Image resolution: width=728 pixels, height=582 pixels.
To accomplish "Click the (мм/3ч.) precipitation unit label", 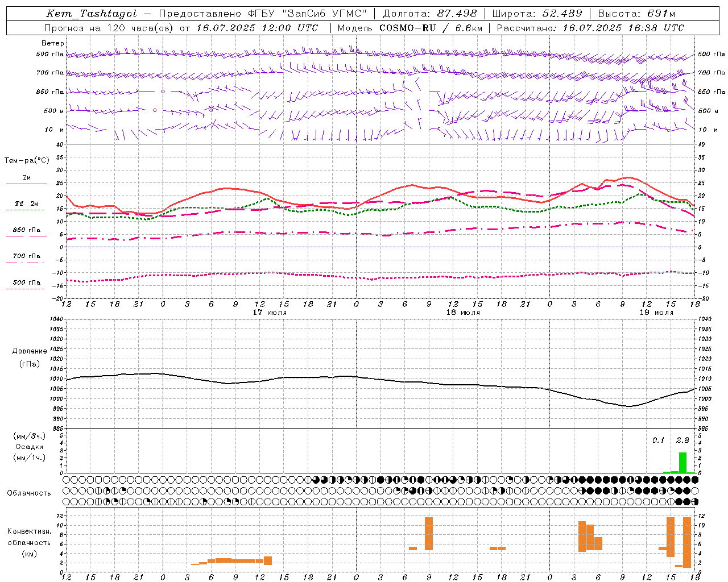I will [30, 436].
